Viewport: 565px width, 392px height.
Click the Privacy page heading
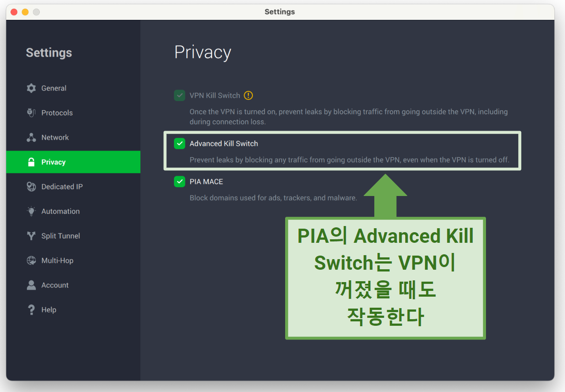pos(203,53)
